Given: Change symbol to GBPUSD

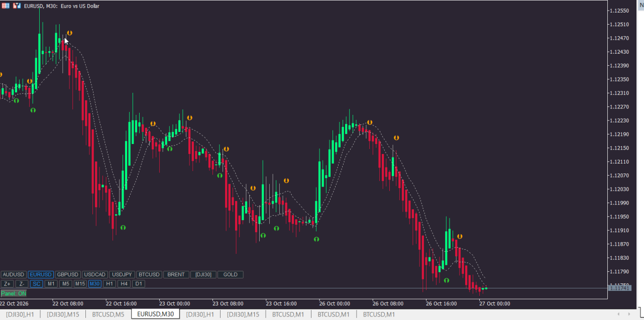Looking at the screenshot, I should [x=68, y=275].
